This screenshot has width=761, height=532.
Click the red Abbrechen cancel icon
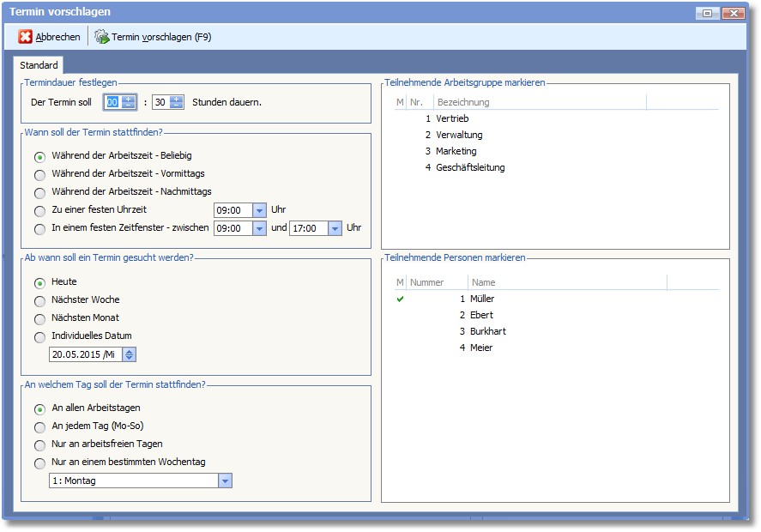point(26,37)
